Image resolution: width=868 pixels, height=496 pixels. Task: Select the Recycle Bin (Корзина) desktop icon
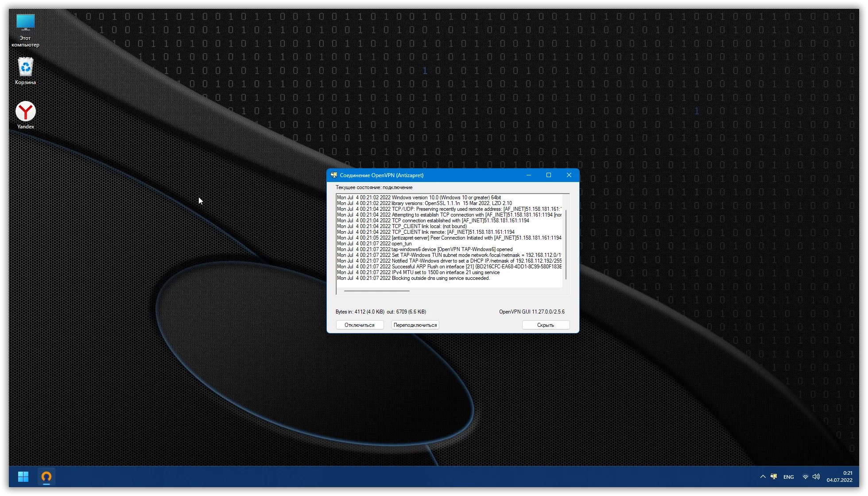(x=26, y=67)
